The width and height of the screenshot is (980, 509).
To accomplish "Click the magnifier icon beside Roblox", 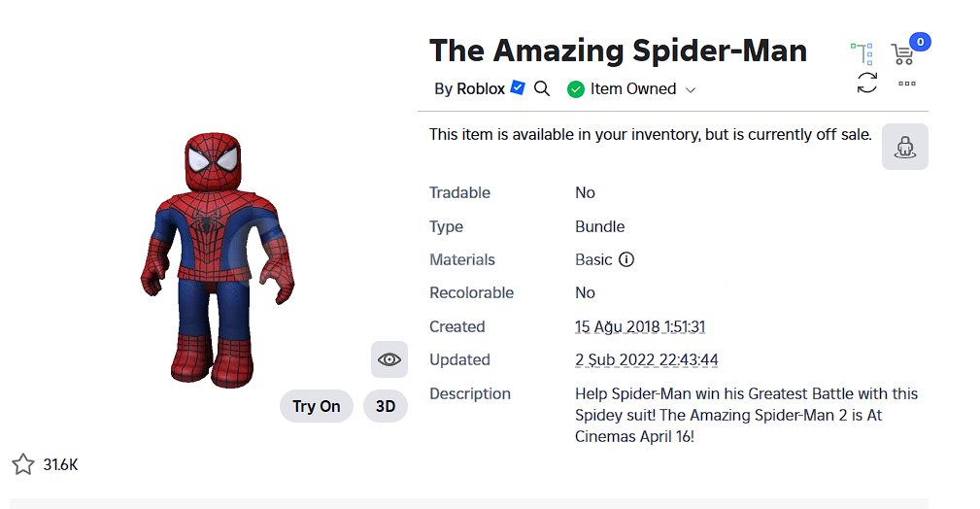I will click(542, 88).
